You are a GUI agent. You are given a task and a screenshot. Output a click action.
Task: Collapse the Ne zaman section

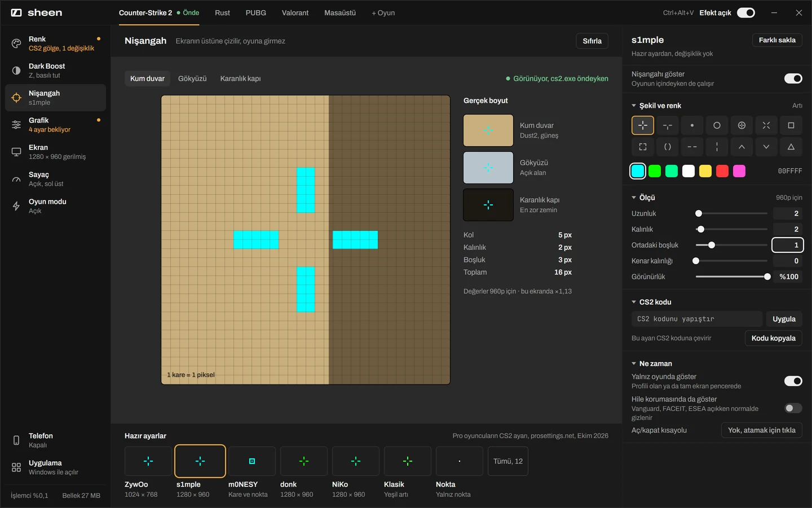click(652, 364)
